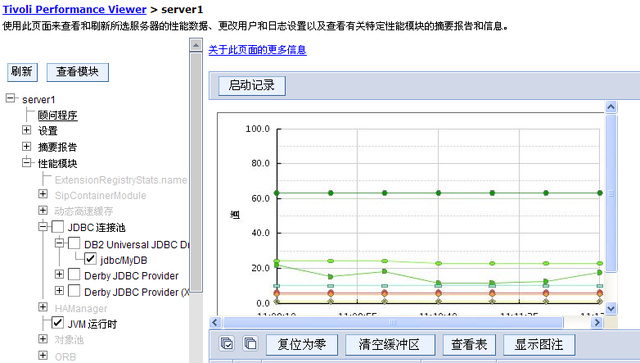Viewport: 640px width, 363px height.
Task: Select the server1 tree label
Action: pyautogui.click(x=39, y=100)
